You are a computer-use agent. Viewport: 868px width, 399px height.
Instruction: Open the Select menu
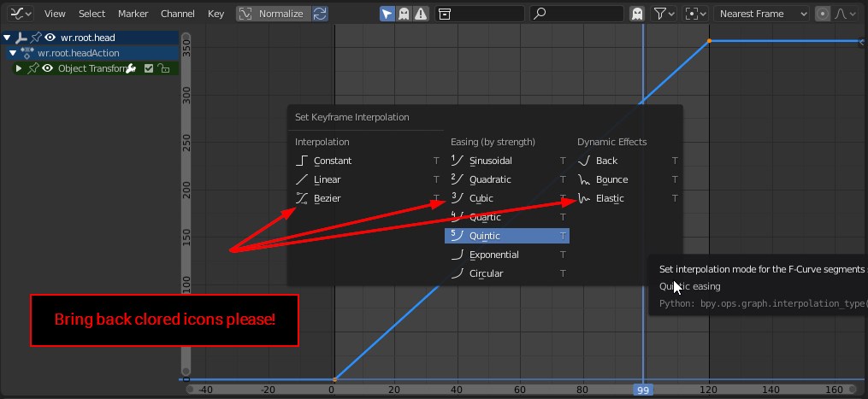92,14
